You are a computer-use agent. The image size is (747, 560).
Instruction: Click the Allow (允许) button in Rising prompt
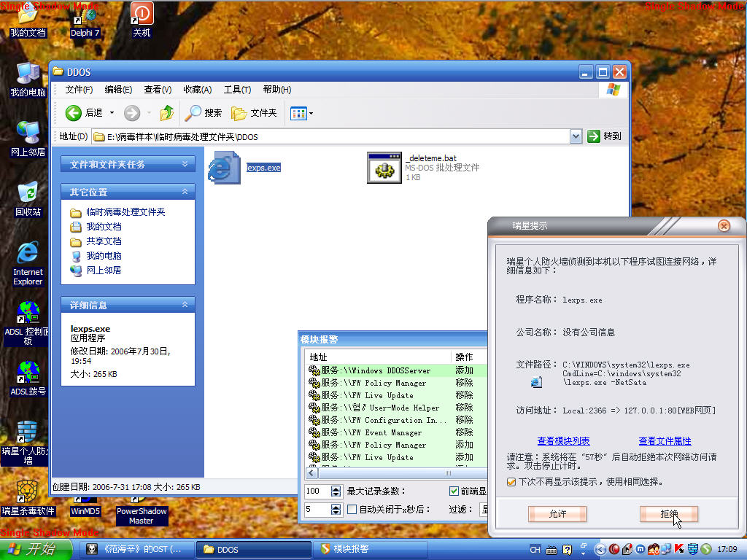(557, 514)
